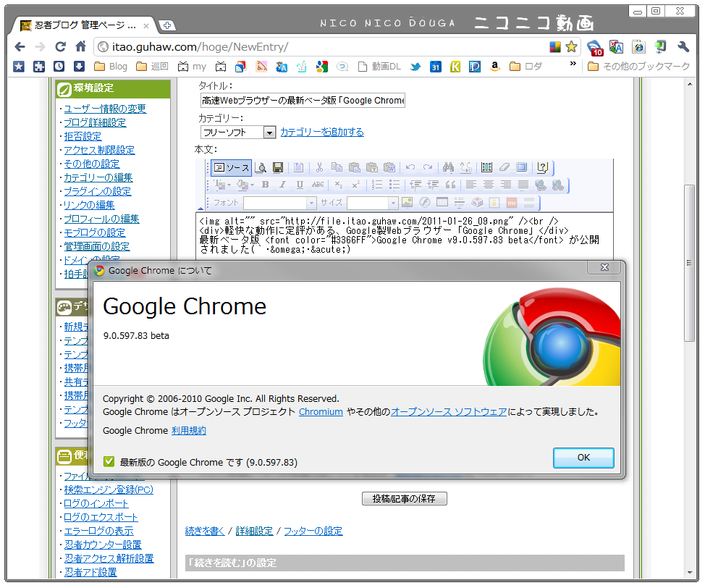This screenshot has width=705, height=588.
Task: Open the カテゴリー dropdown showing フリーソフト
Action: click(x=238, y=133)
